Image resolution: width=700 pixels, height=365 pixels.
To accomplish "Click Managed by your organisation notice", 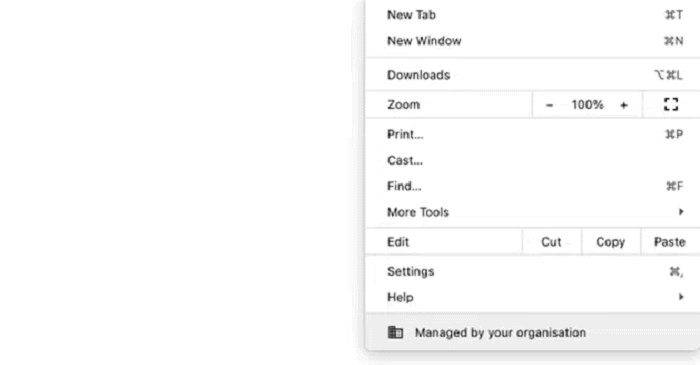I will [533, 332].
